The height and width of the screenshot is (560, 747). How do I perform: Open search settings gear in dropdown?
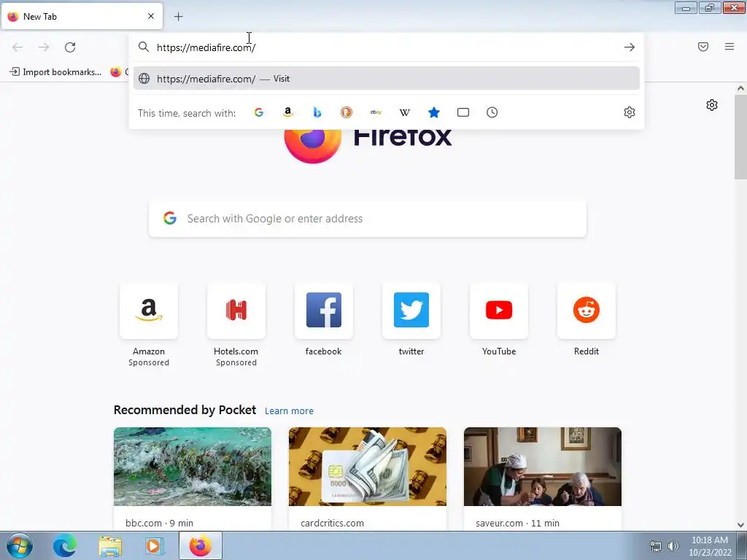point(630,112)
